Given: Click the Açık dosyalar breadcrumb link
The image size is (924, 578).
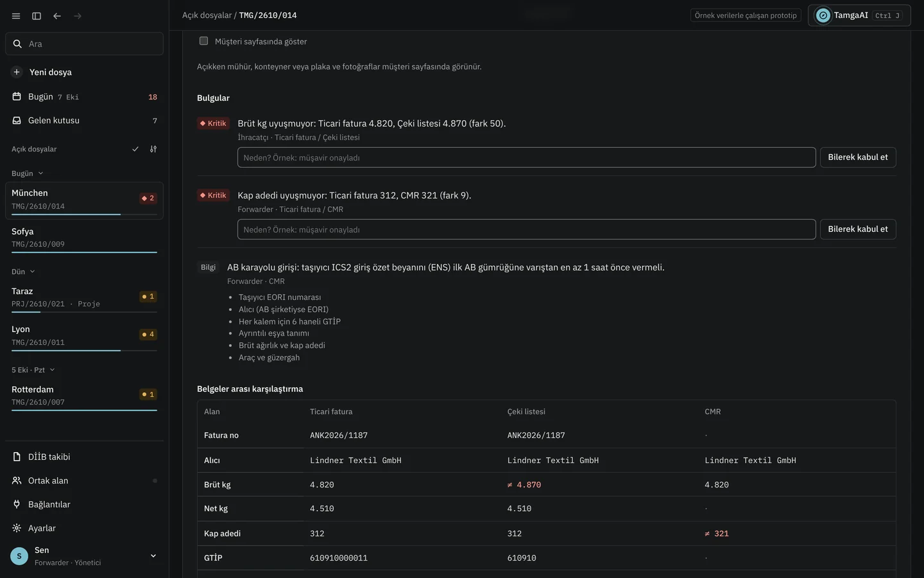Looking at the screenshot, I should (x=207, y=15).
